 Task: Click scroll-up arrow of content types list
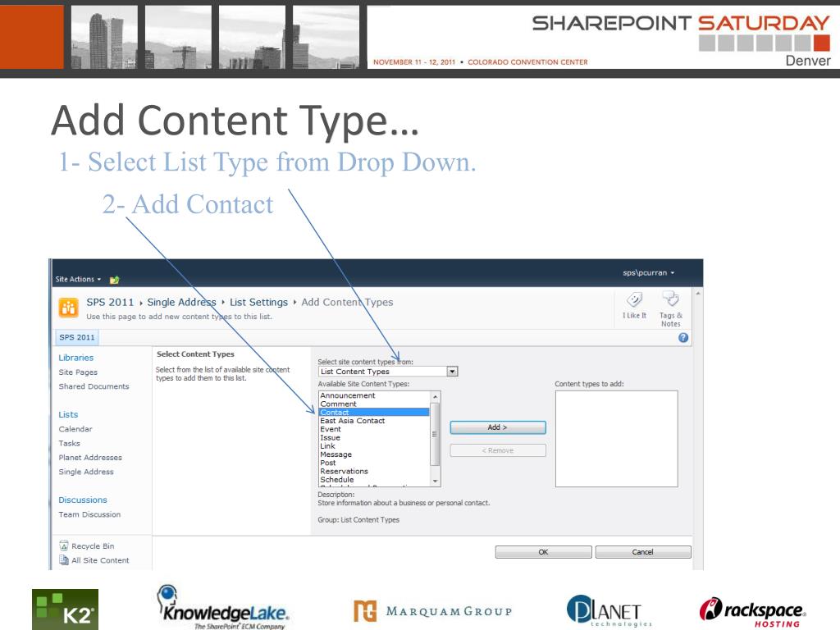(435, 396)
